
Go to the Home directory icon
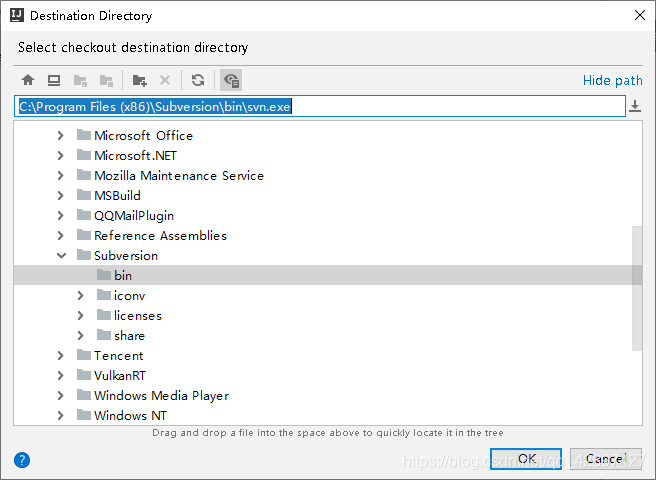[28, 80]
